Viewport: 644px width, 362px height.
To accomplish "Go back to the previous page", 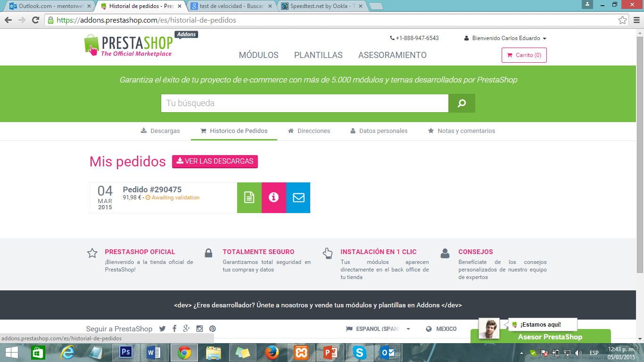I will point(8,20).
